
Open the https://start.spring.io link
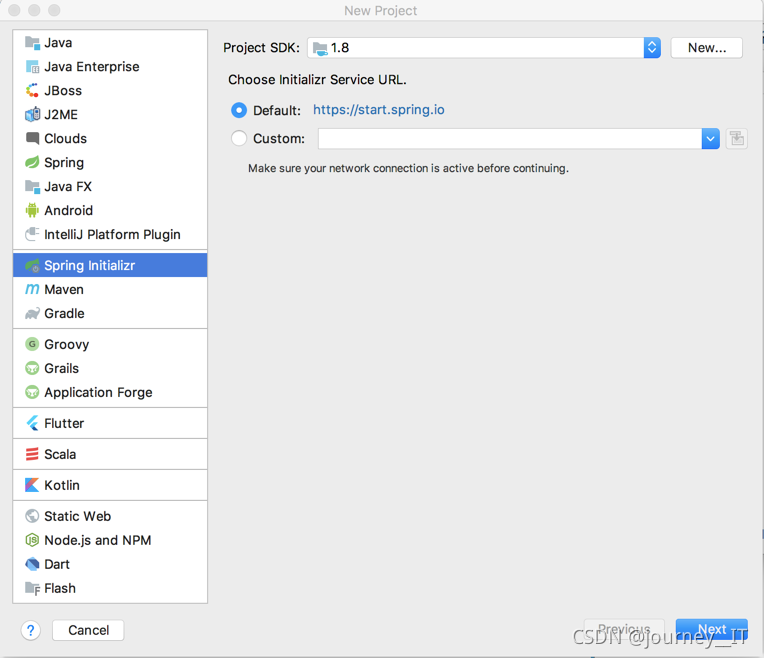(x=379, y=110)
